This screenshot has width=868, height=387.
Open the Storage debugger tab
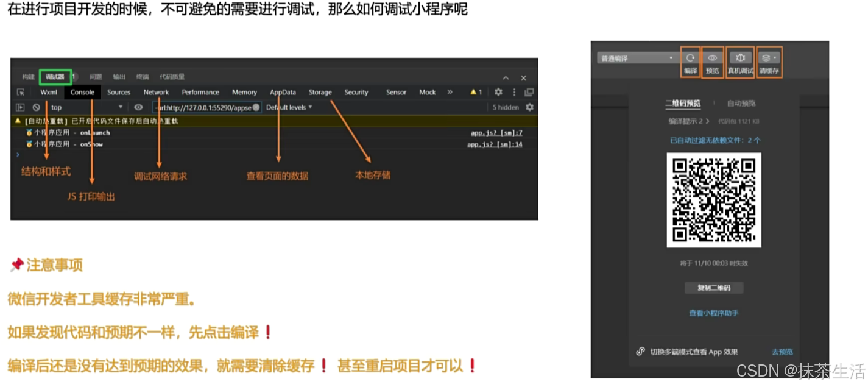[320, 92]
